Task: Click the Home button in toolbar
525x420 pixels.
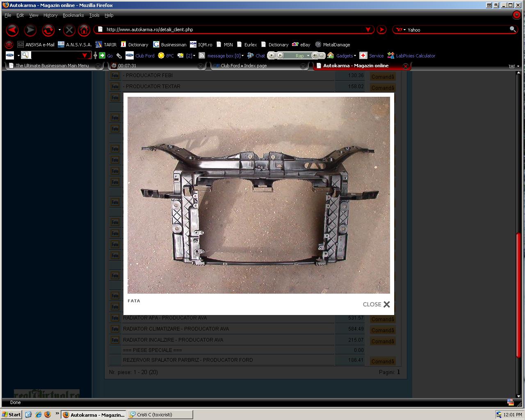Action: (x=84, y=30)
